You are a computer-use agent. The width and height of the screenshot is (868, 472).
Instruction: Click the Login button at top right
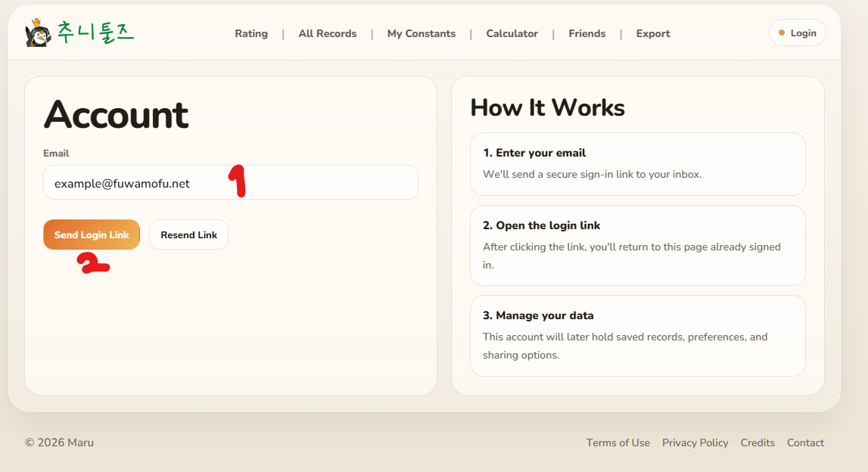(798, 33)
